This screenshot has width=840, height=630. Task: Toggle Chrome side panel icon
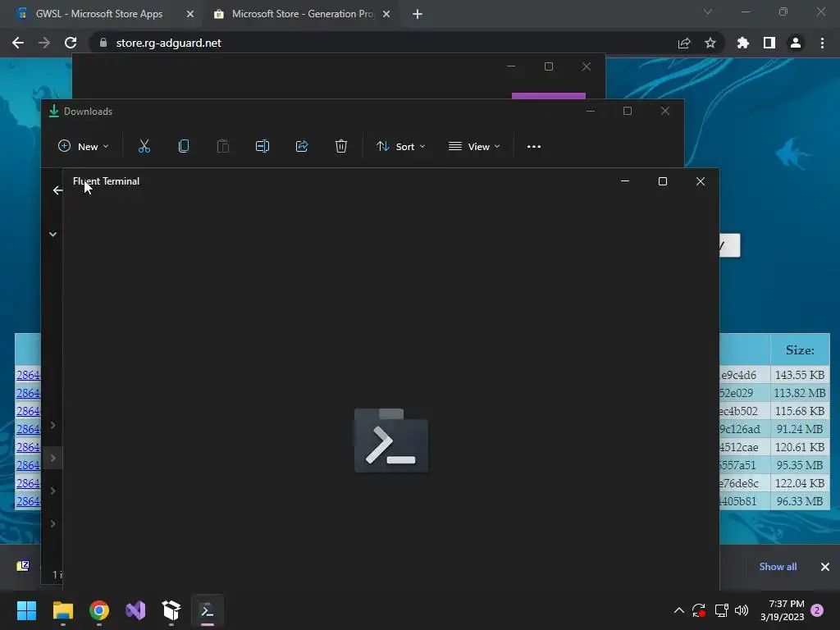[x=769, y=43]
